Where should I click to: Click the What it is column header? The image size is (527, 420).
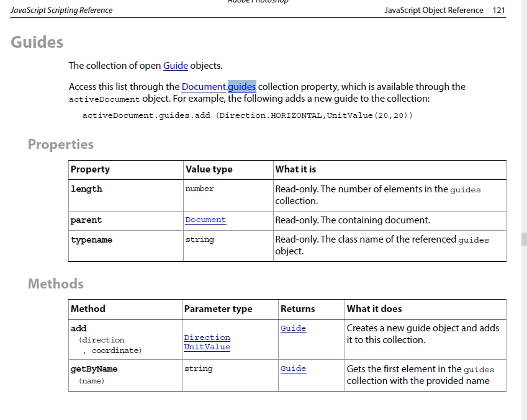click(295, 169)
